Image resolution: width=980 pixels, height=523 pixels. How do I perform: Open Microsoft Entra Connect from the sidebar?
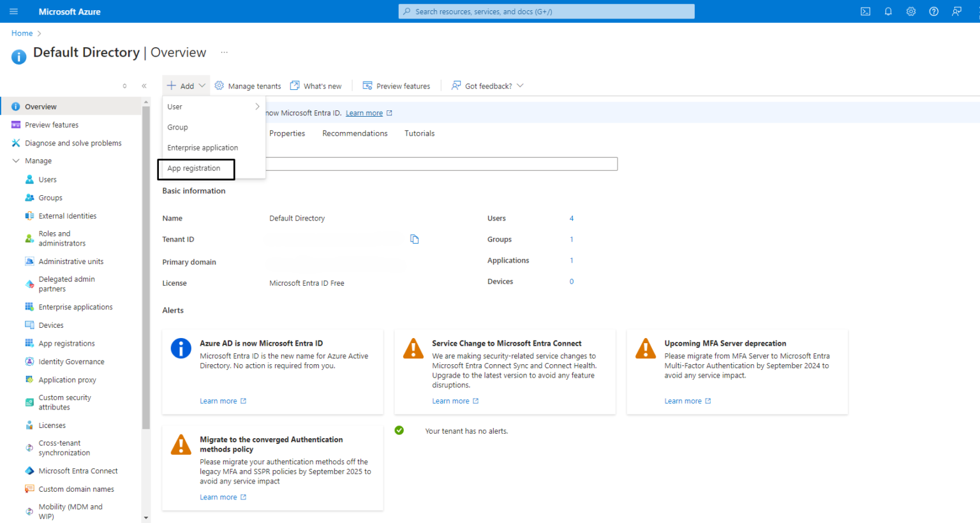coord(77,470)
